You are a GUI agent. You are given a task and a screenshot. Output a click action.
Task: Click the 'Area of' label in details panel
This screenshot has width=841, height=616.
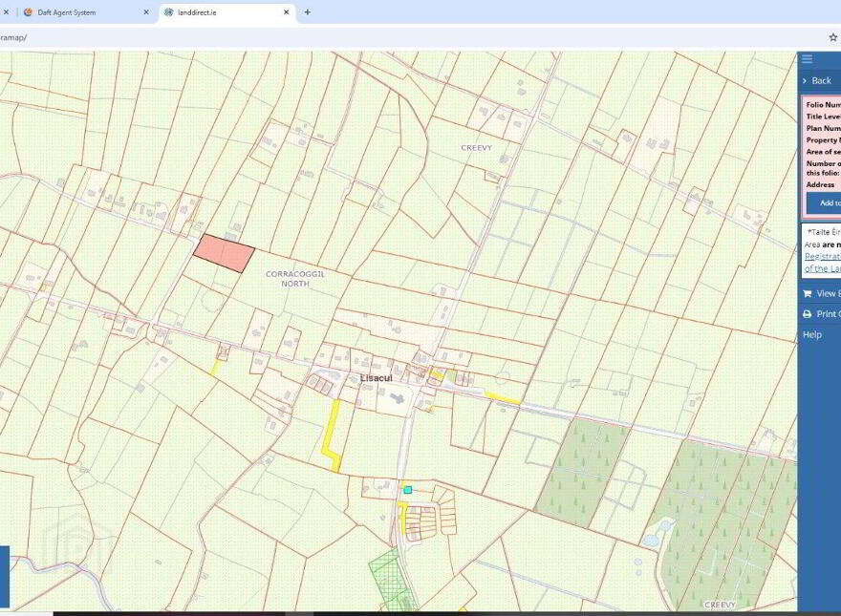coord(823,152)
